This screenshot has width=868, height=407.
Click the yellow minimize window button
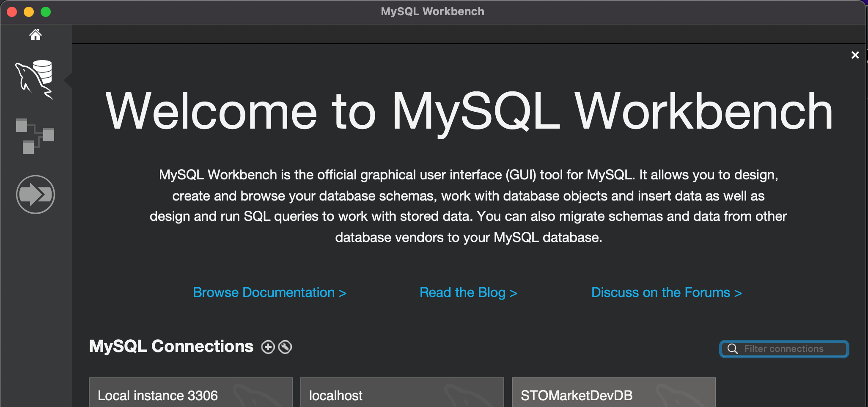29,12
